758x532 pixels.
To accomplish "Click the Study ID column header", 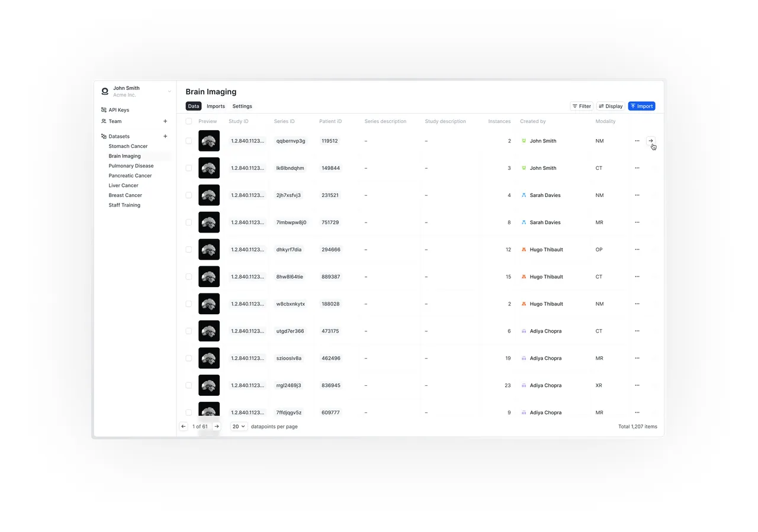I will [239, 121].
